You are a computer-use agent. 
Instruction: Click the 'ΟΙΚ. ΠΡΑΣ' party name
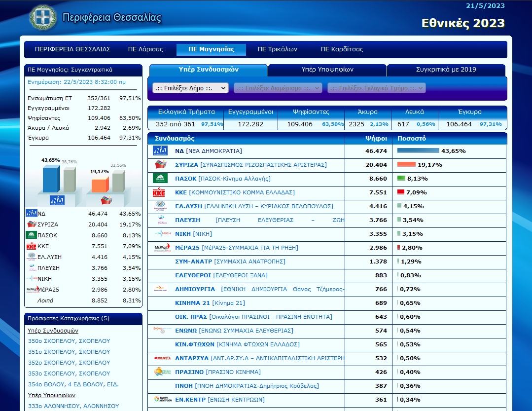(x=191, y=317)
